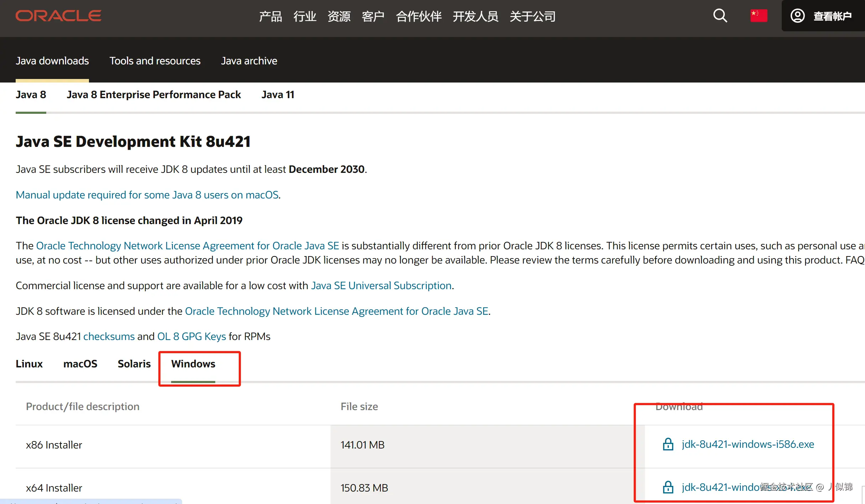The height and width of the screenshot is (504, 865).
Task: Select the Java 11 tab
Action: (278, 95)
